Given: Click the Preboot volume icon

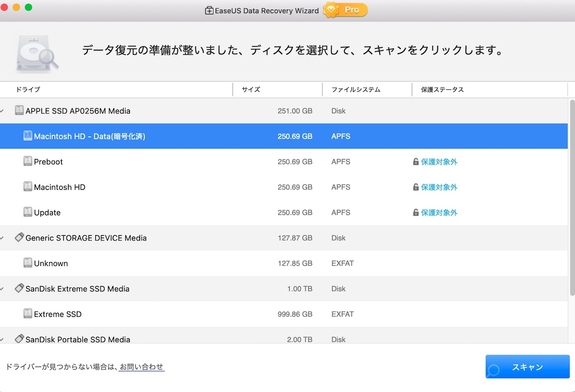Looking at the screenshot, I should (x=28, y=161).
